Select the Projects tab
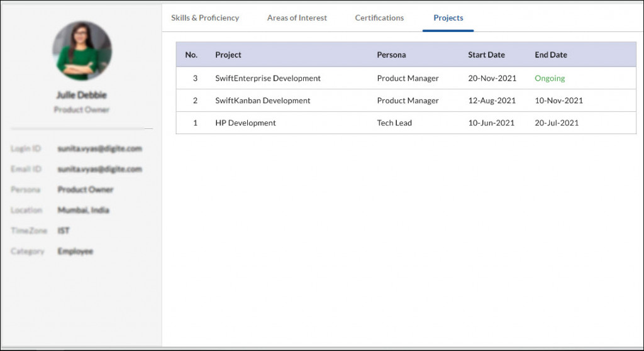The image size is (644, 351). coord(448,18)
